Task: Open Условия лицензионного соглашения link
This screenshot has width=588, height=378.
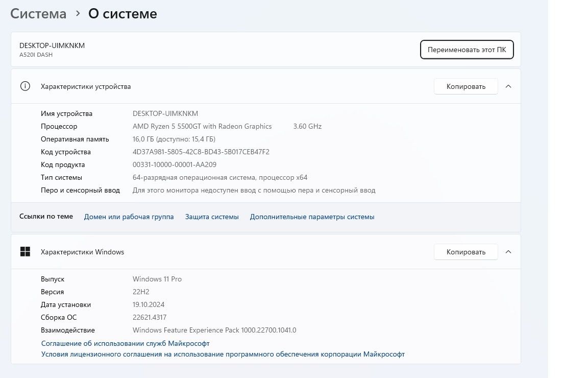Action: pyautogui.click(x=223, y=354)
